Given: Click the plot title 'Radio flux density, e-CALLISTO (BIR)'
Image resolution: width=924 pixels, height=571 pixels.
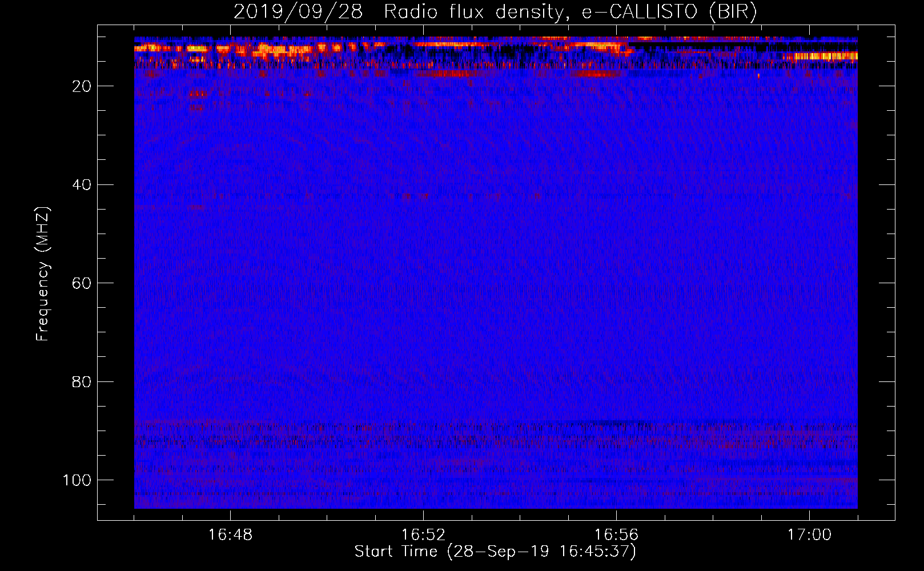Looking at the screenshot, I should coord(570,12).
